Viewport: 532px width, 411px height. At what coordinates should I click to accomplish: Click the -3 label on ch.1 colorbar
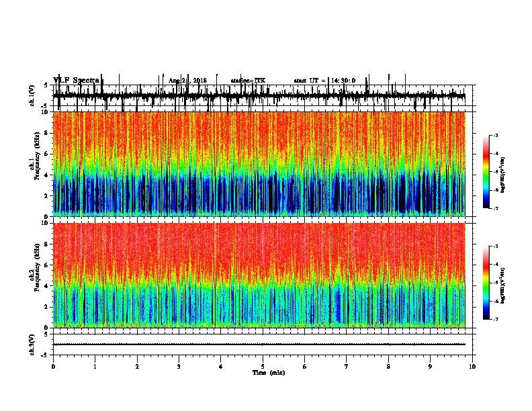click(496, 135)
